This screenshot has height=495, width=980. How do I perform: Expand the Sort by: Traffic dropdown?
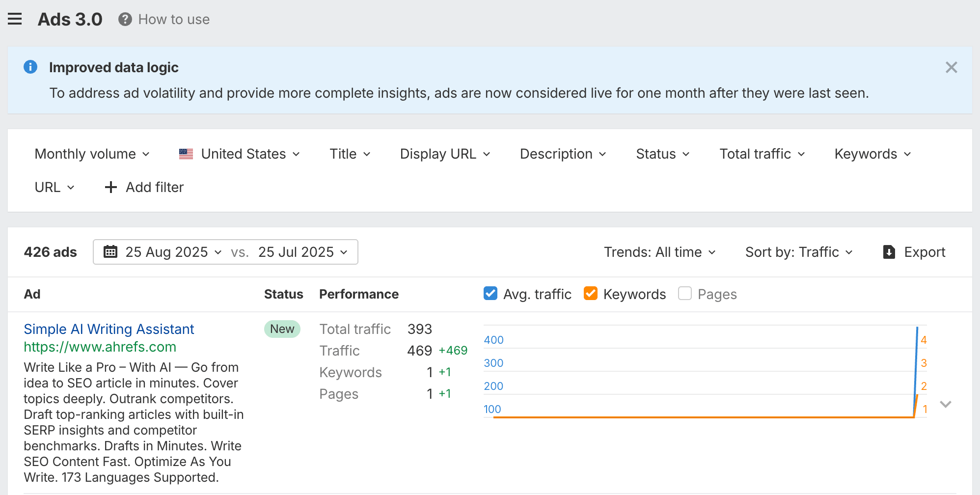pos(798,252)
